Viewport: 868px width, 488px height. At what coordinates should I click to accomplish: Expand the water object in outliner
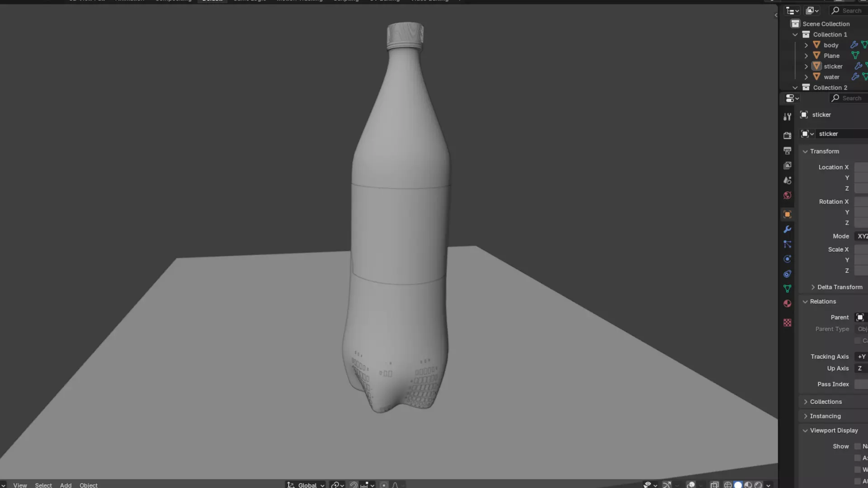tap(806, 77)
